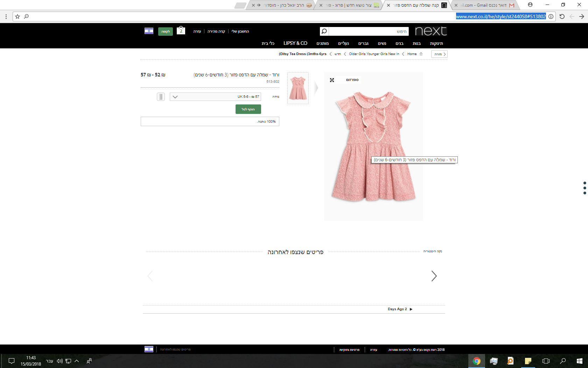Close the Gmail tab
Image resolution: width=588 pixels, height=368 pixels.
pos(456,5)
